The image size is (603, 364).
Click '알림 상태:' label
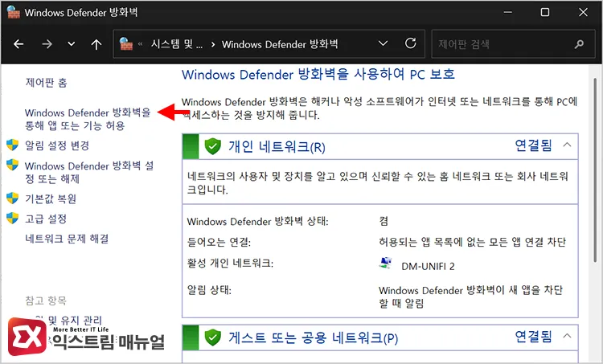(209, 290)
